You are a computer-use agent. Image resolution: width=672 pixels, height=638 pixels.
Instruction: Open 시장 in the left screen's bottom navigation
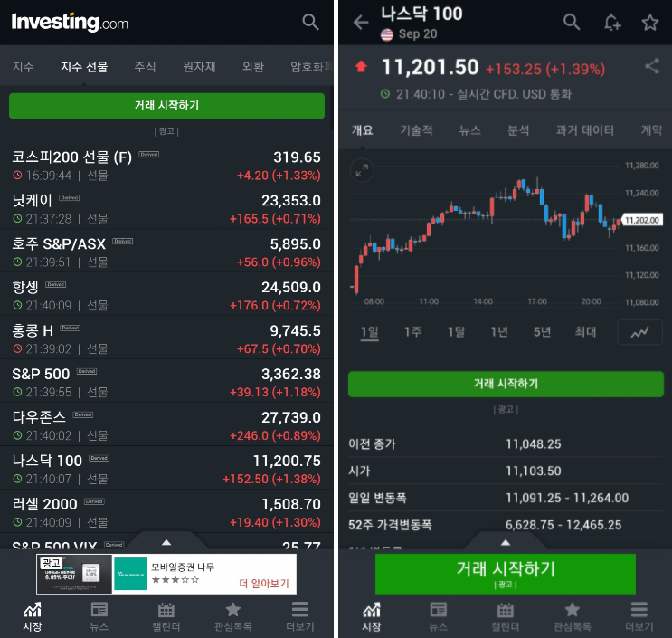(x=33, y=616)
